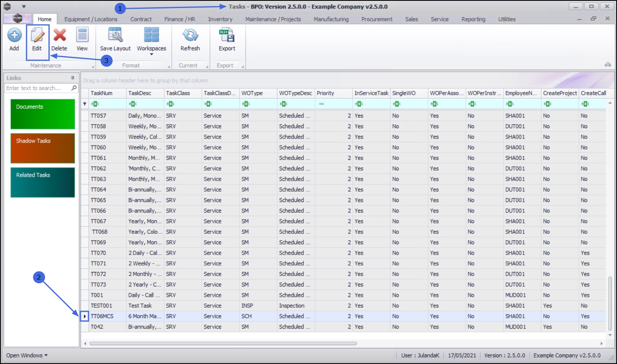Open the Shadow Tasks tile
Viewport: 617px width, 364px height.
43,148
